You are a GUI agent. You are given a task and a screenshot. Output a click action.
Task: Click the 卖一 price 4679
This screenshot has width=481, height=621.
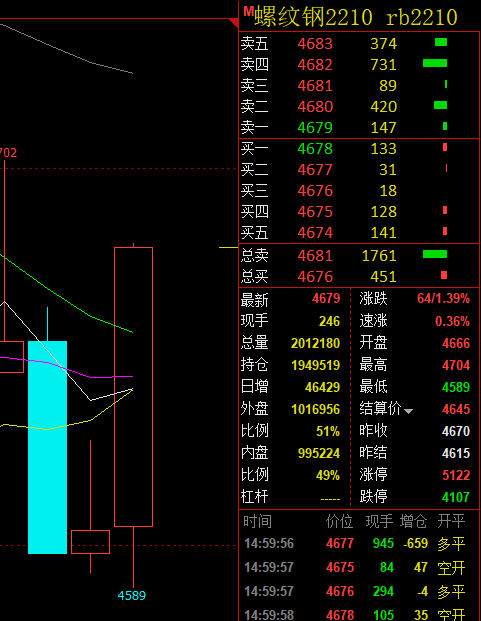(315, 128)
